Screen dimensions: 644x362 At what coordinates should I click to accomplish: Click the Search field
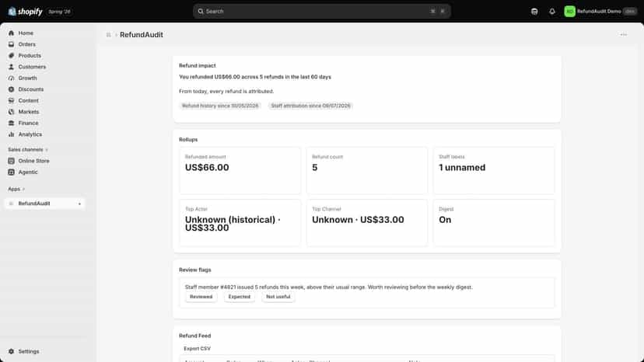(x=321, y=12)
